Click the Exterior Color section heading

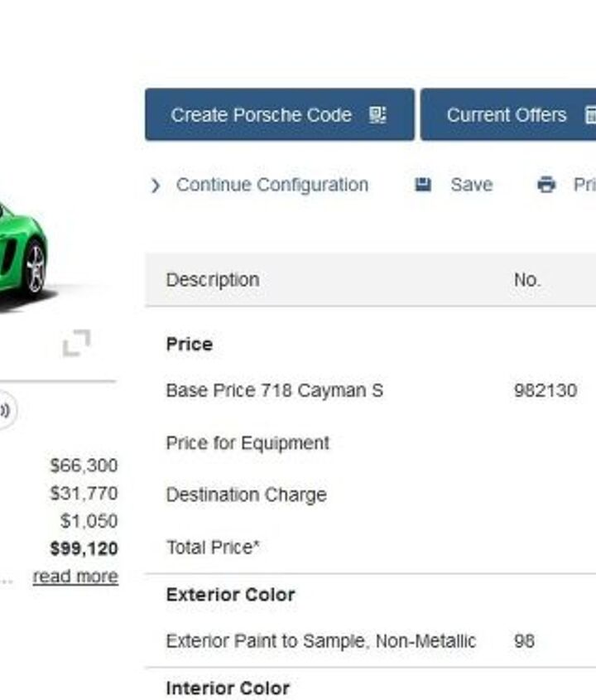[230, 595]
